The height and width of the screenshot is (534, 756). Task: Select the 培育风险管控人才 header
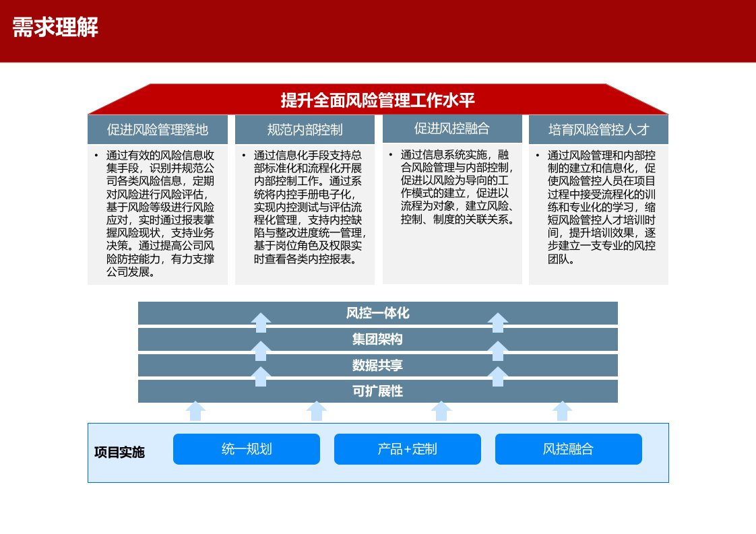598,129
